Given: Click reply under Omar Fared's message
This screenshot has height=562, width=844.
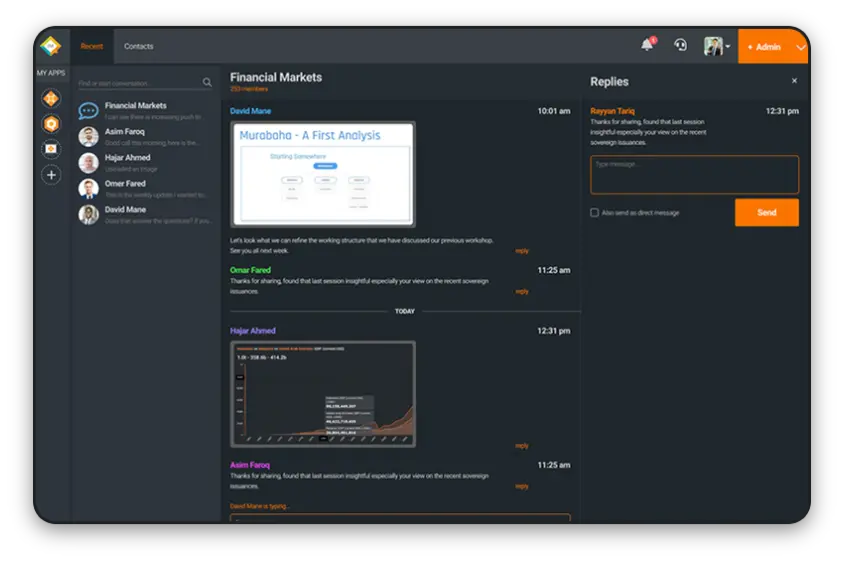Looking at the screenshot, I should pos(522,292).
